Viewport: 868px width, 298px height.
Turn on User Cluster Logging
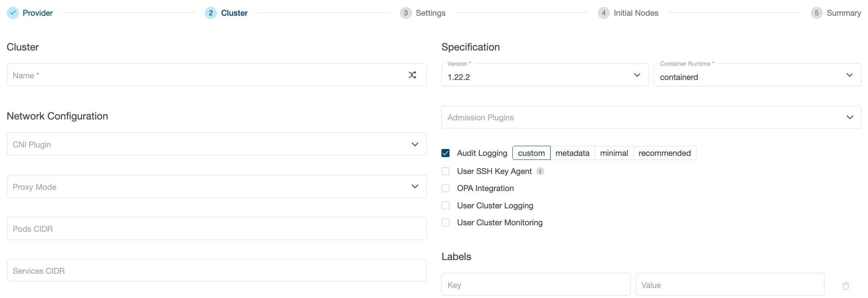click(445, 206)
